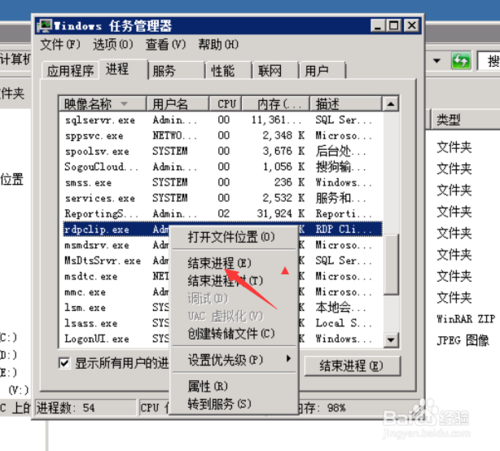The image size is (500, 451).
Task: Click the scrollbar down arrow in process list
Action: 391,340
